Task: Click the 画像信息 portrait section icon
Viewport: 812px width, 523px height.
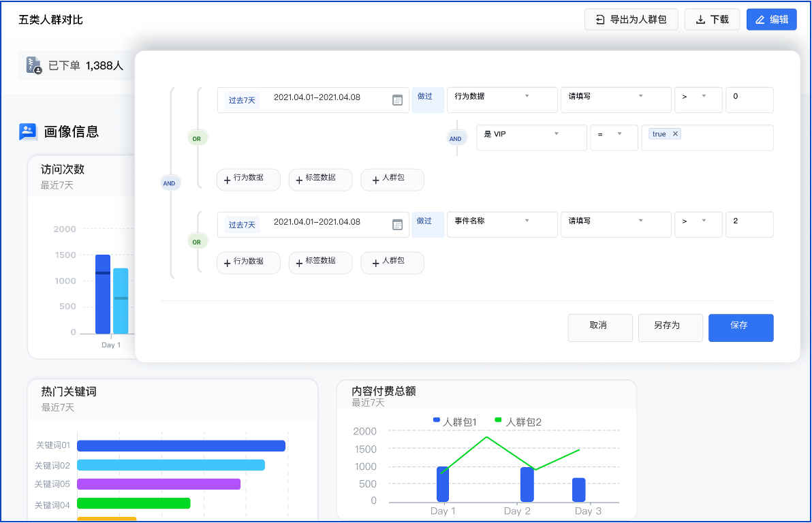Action: click(28, 131)
